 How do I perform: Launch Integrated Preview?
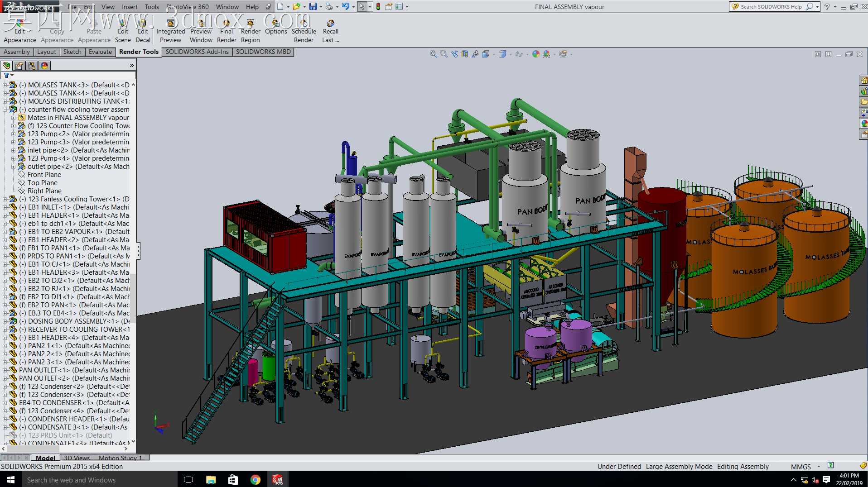pyautogui.click(x=170, y=31)
